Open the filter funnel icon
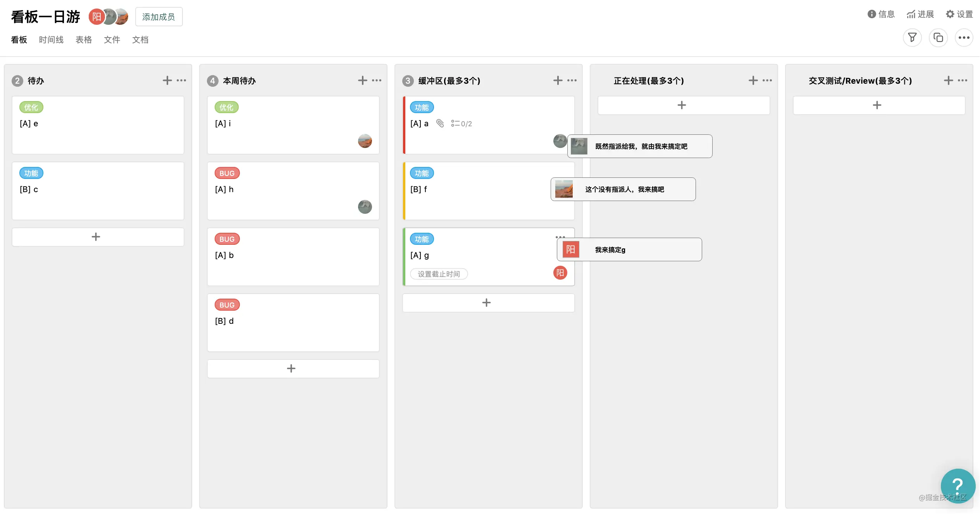 pos(912,38)
